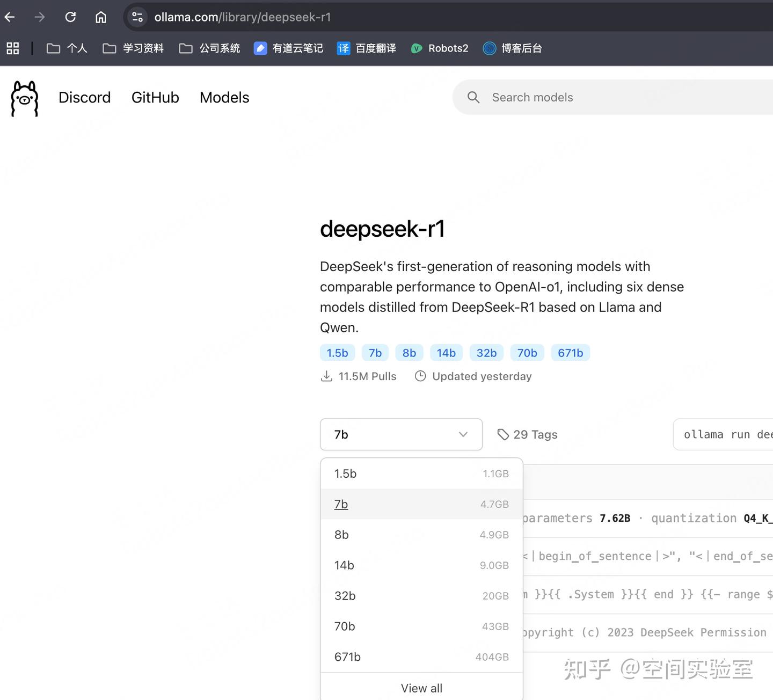Click the Discord link
This screenshot has height=700, width=773.
point(84,98)
